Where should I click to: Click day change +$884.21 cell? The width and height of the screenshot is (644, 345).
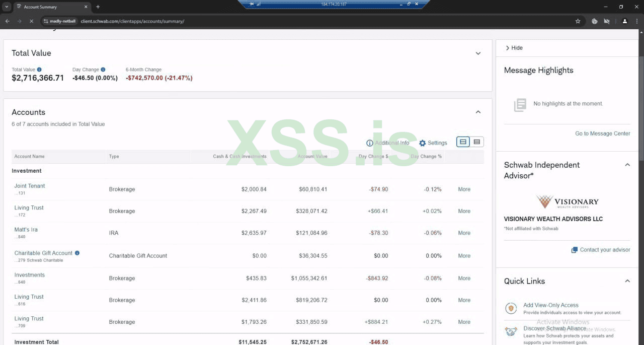coord(376,322)
